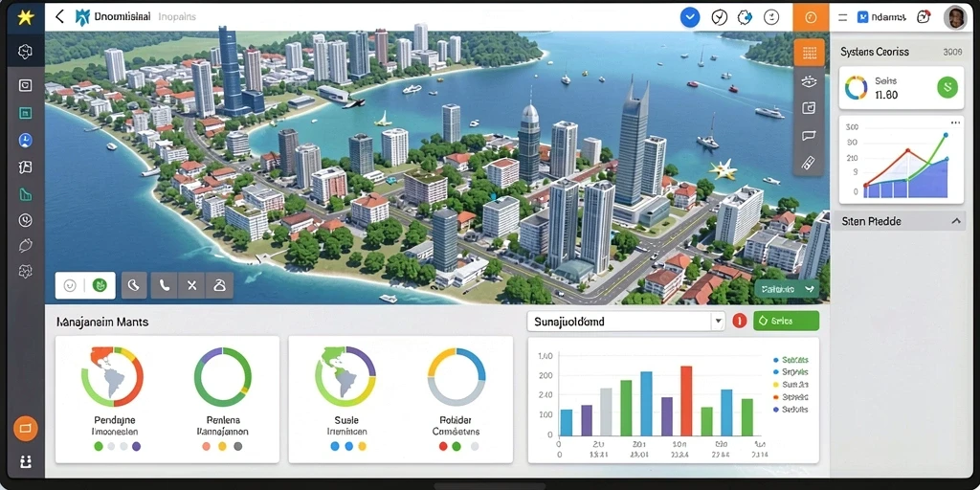Select the green dot under Pendajne chart

(99, 446)
